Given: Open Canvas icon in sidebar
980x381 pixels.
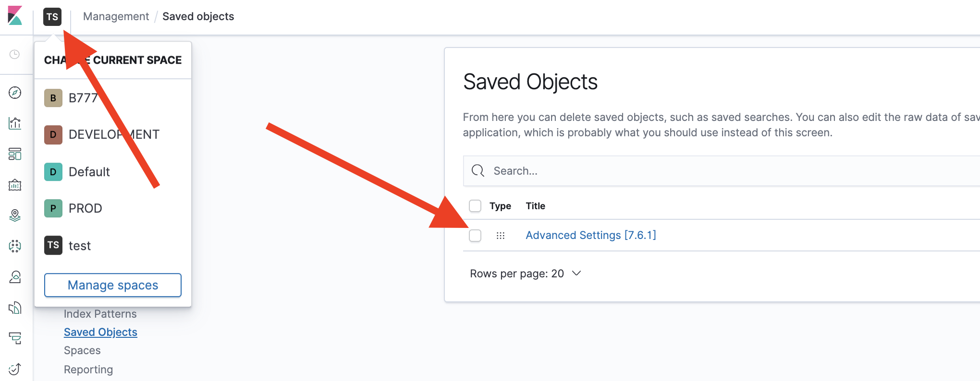Looking at the screenshot, I should point(15,185).
